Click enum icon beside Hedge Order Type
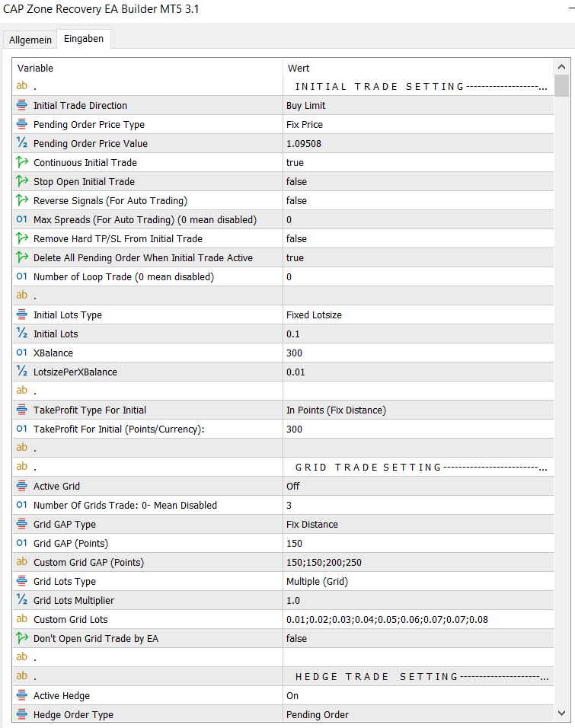575x728 pixels. tap(22, 714)
